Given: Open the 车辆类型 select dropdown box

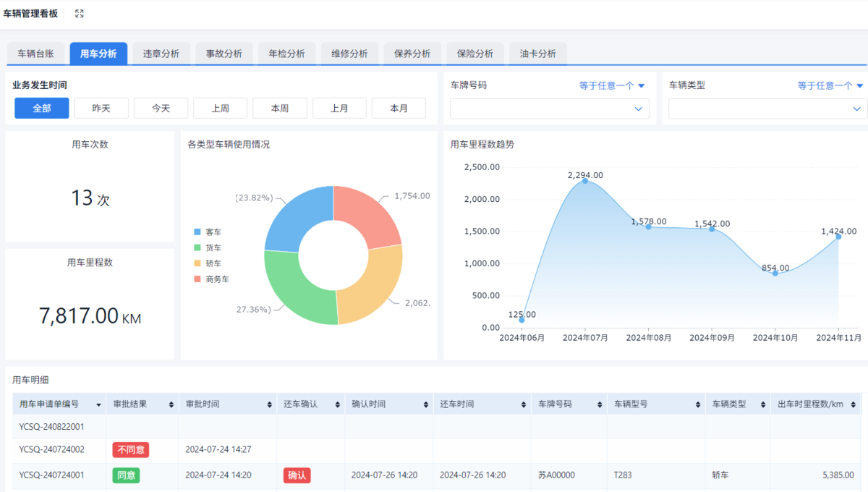Looking at the screenshot, I should click(x=767, y=109).
